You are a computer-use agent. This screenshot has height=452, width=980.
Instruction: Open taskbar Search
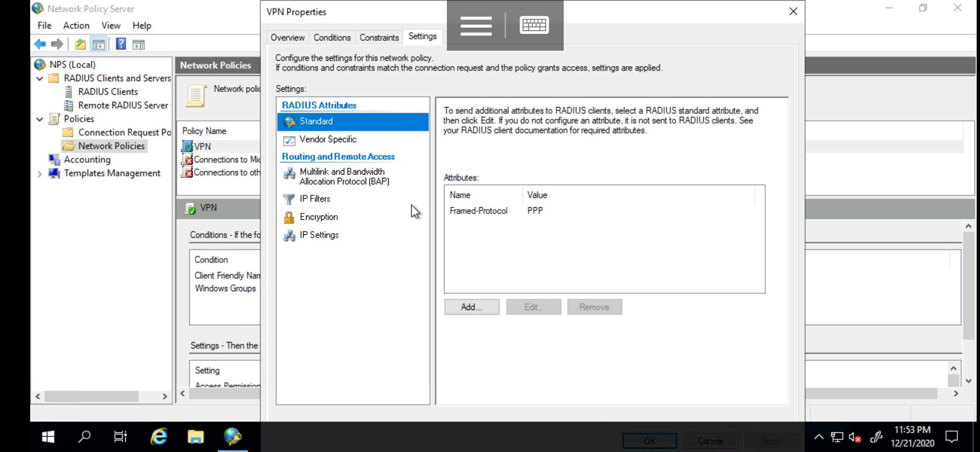click(x=84, y=437)
